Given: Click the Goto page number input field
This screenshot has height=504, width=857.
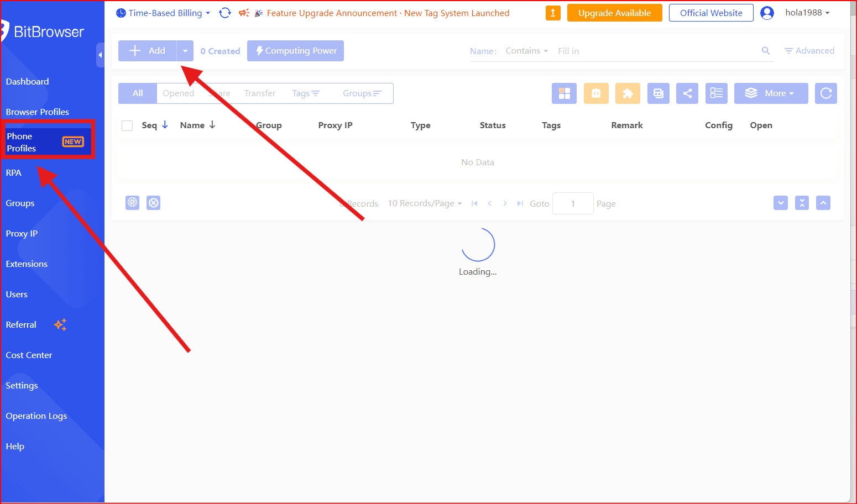Looking at the screenshot, I should click(x=573, y=203).
